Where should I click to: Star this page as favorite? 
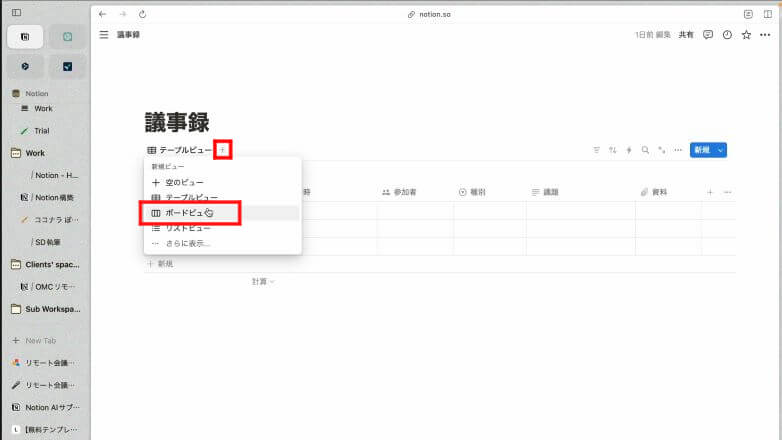pos(746,34)
